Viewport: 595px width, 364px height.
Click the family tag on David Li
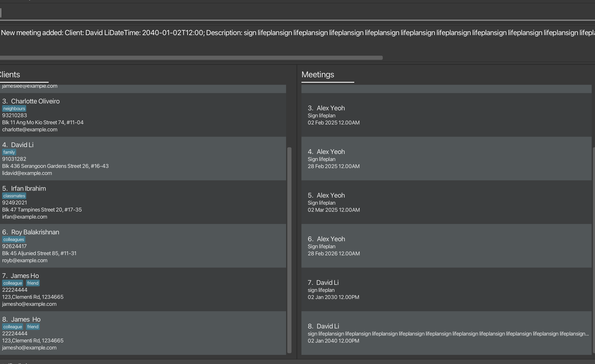(x=9, y=152)
